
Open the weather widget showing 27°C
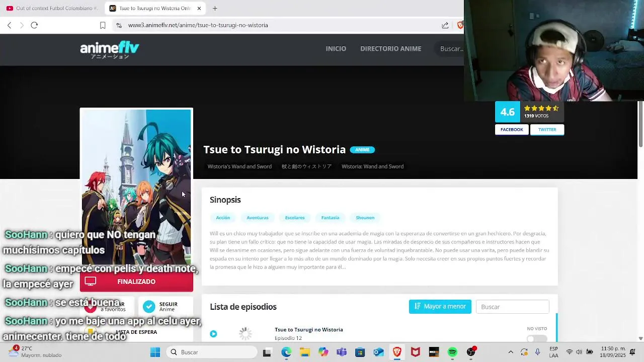coord(35,351)
